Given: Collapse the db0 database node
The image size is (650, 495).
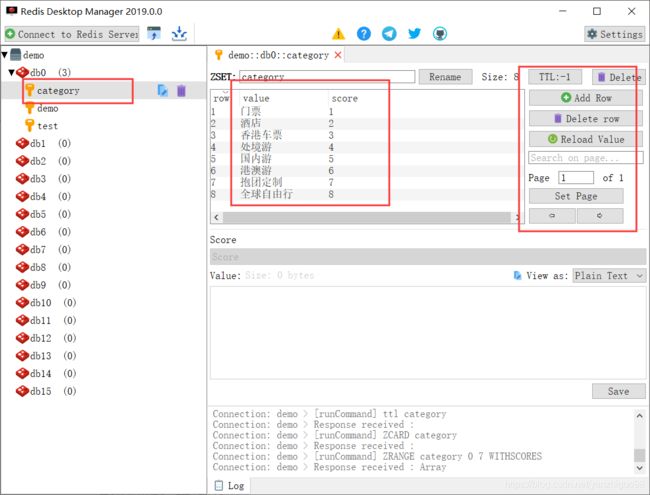Looking at the screenshot, I should [x=12, y=73].
